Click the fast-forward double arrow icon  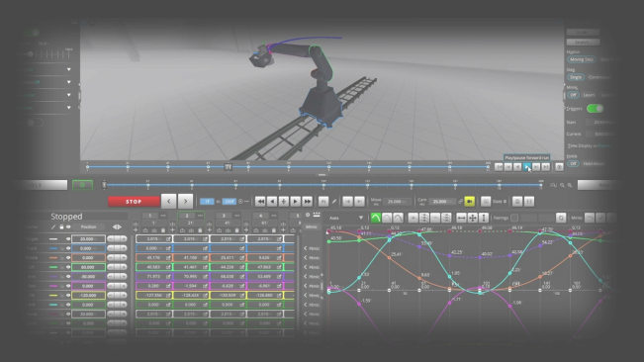[307, 202]
